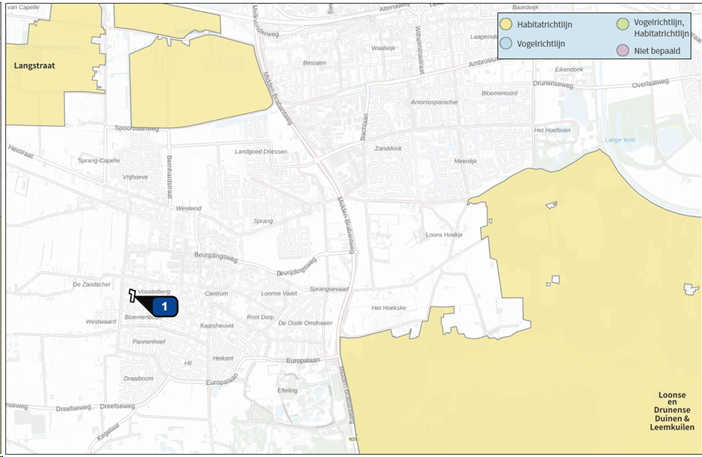Click the Sprangsevaart label

click(329, 289)
